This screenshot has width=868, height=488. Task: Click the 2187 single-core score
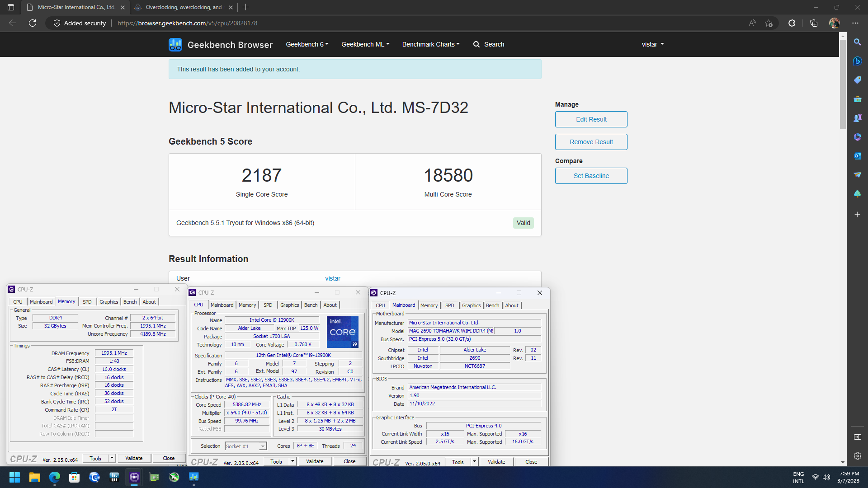coord(261,175)
